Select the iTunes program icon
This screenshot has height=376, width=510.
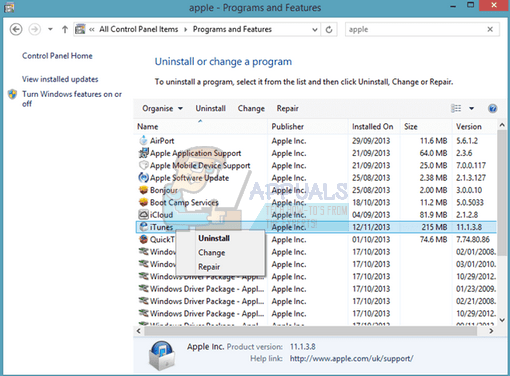point(143,227)
